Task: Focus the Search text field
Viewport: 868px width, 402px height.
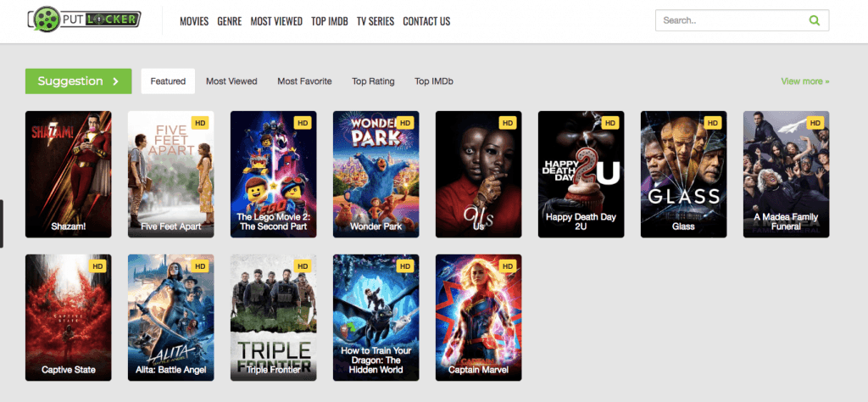Action: pos(729,20)
